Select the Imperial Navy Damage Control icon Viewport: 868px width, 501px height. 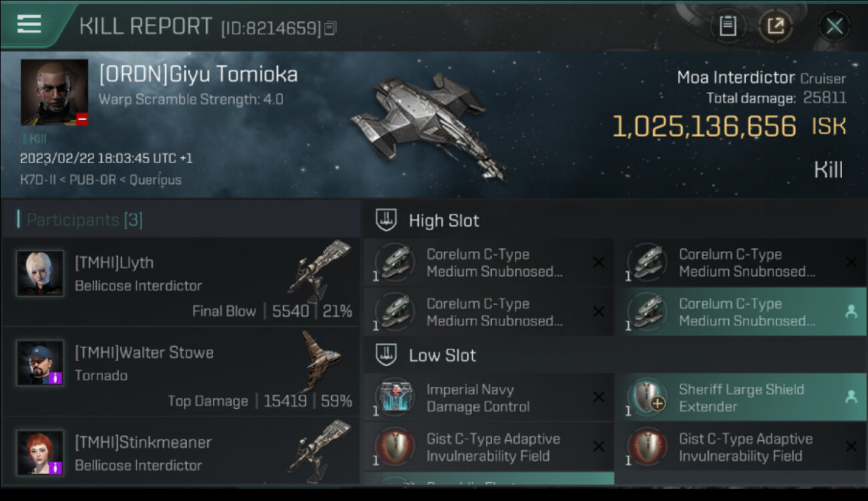pos(395,397)
